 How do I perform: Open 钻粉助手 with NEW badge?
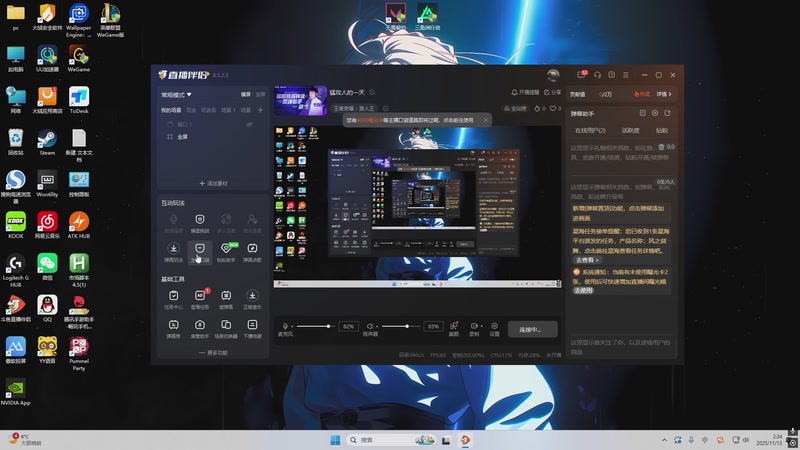[226, 252]
